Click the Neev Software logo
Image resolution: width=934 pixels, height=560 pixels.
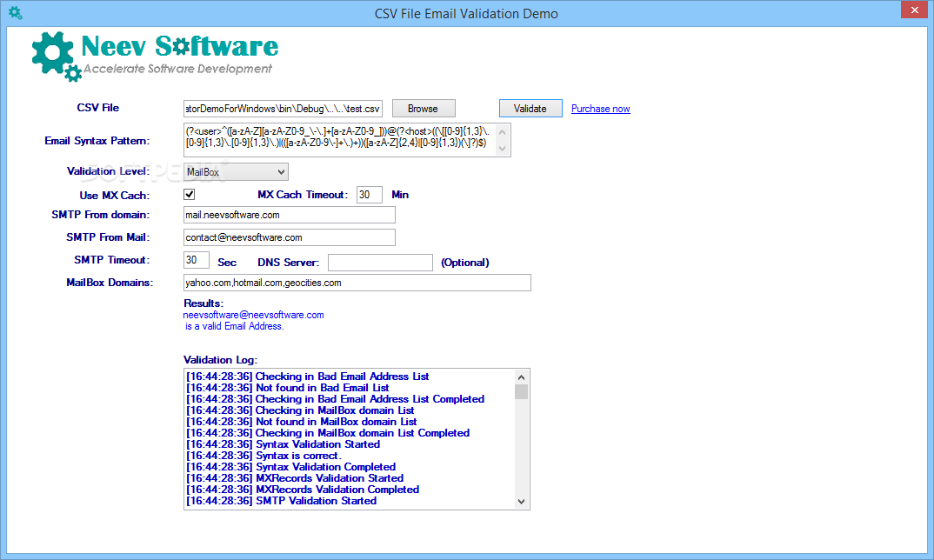coord(155,56)
